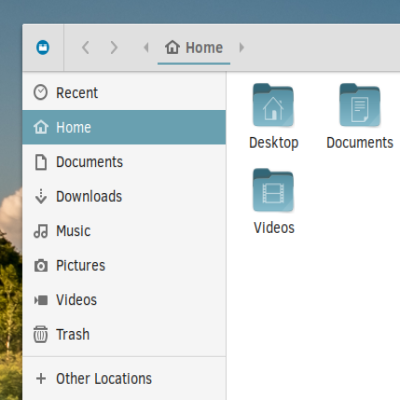Click the blue app icon in the header bar
Screen dimensions: 400x400
tap(43, 47)
